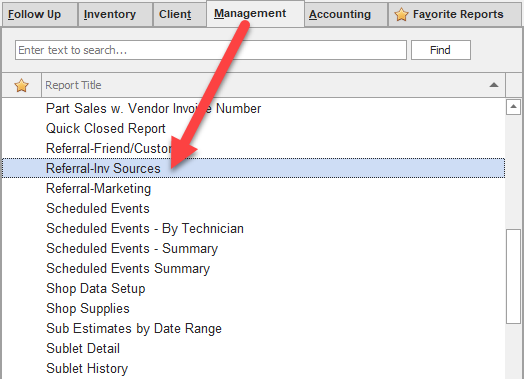524x379 pixels.
Task: Click the scrollbar up arrow
Action: coord(514,107)
